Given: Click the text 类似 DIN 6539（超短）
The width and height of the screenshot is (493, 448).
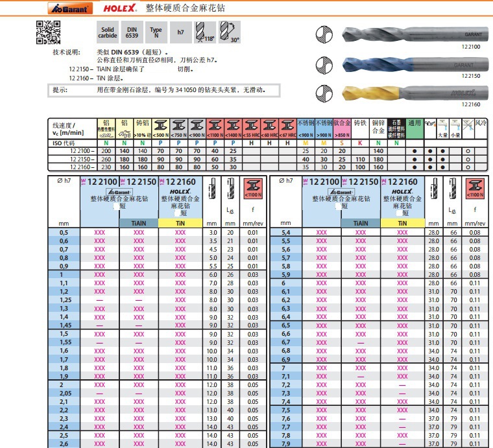Looking at the screenshot, I should (132, 52).
